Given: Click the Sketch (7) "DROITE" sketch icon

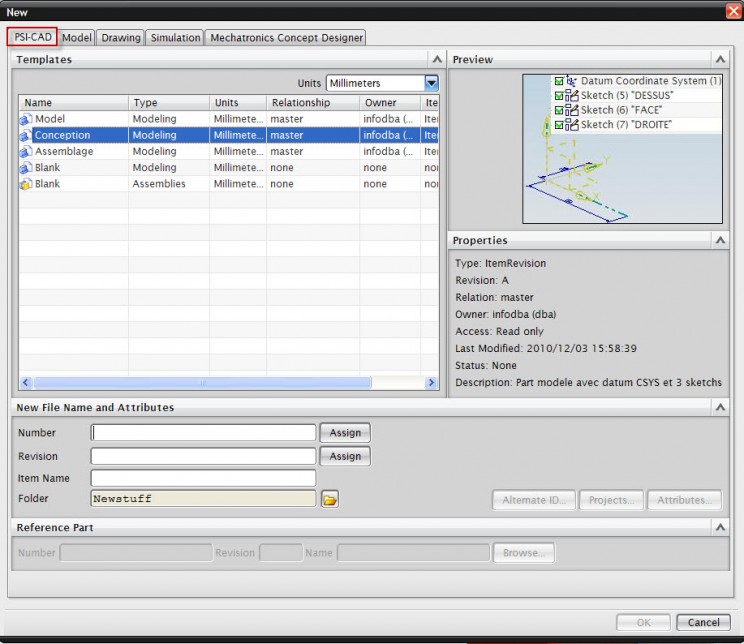Looking at the screenshot, I should (572, 125).
